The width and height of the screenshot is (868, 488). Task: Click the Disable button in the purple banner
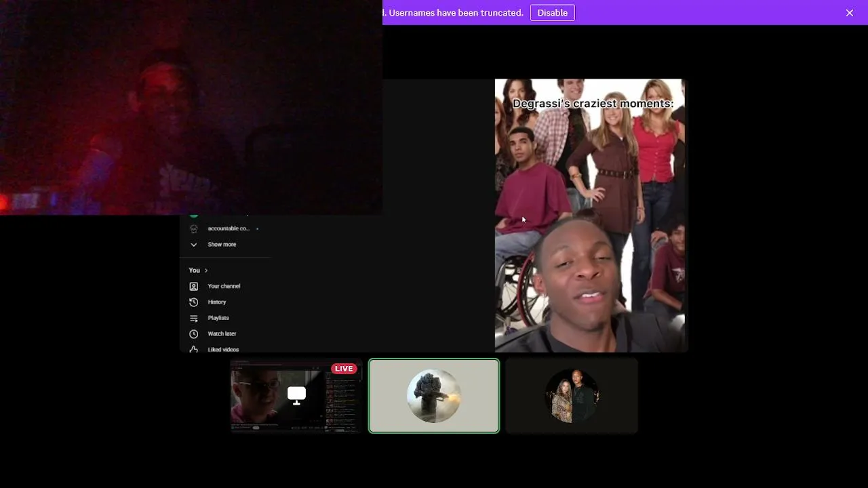pos(552,13)
